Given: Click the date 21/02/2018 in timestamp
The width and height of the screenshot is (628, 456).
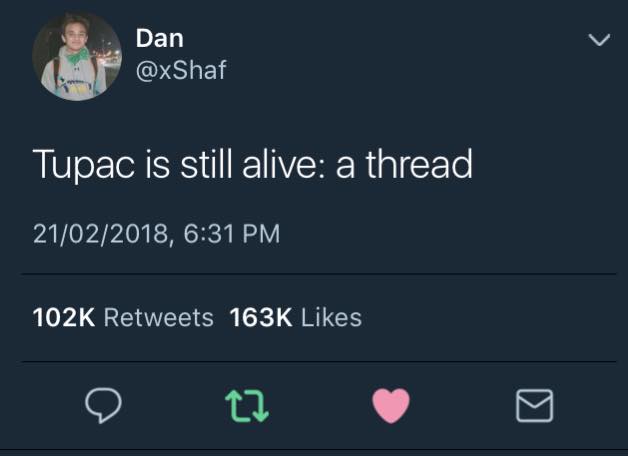Looking at the screenshot, I should [103, 234].
